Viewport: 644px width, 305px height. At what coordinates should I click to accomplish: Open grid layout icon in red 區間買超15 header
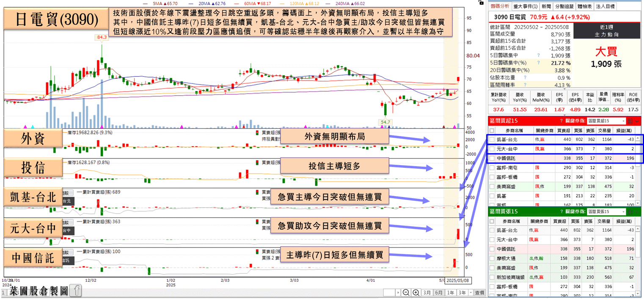coord(630,122)
